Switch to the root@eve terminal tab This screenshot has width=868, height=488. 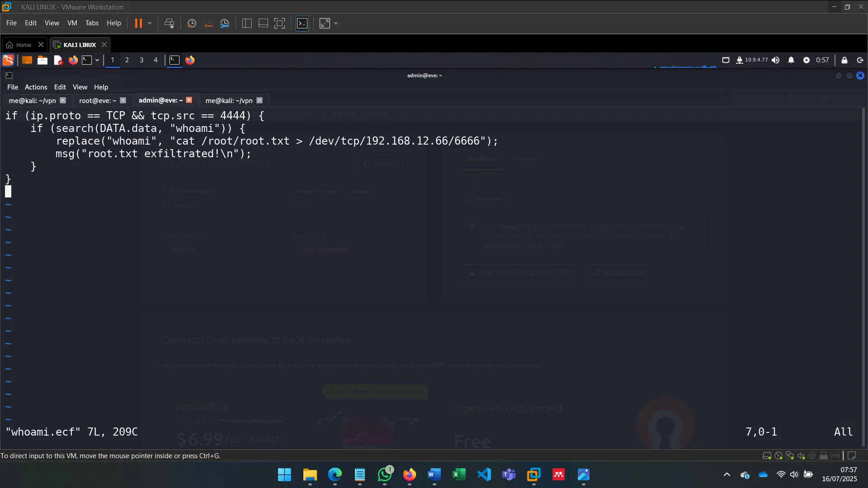click(x=98, y=100)
